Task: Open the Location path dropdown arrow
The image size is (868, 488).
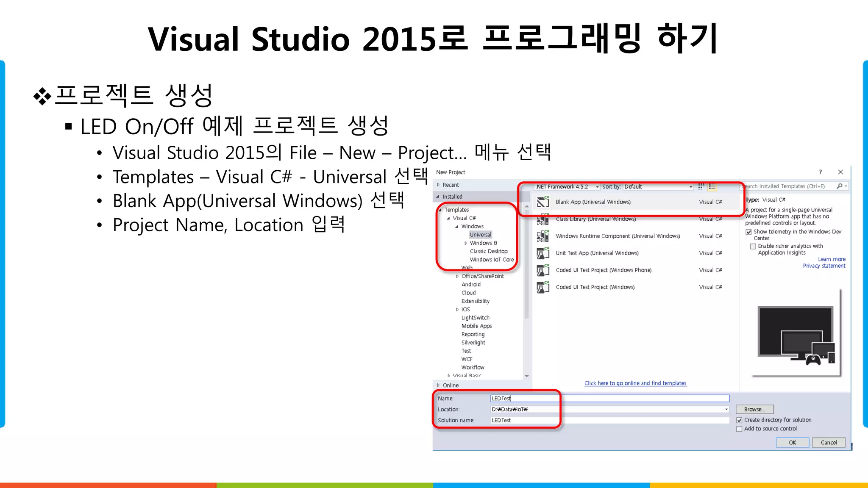Action: tap(726, 409)
